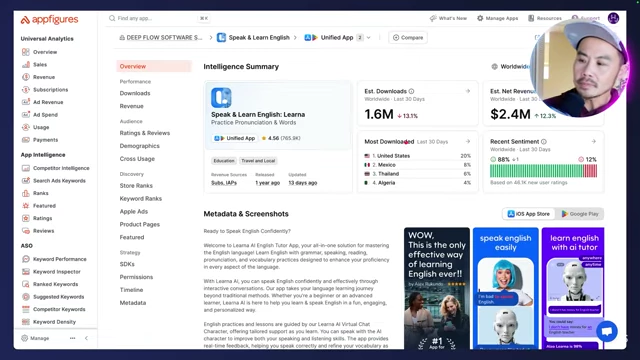Go to Downloads under Performance
This screenshot has height=360, width=640.
tap(135, 93)
